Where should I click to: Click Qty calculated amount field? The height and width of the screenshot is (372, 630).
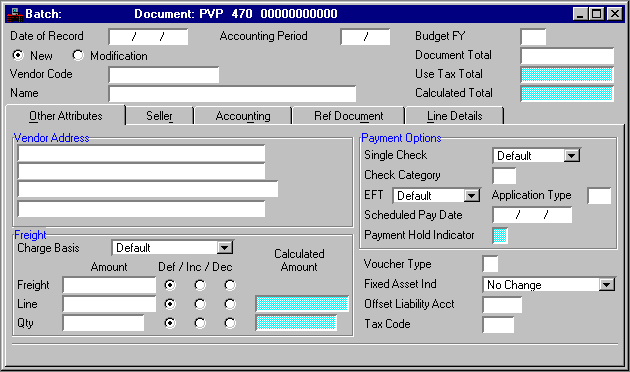[x=296, y=323]
